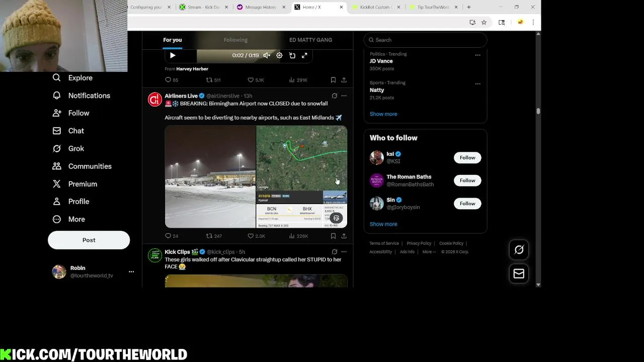Repost the Airliners Live Birmingham post
Screen dimensions: 644x362
pos(214,236)
